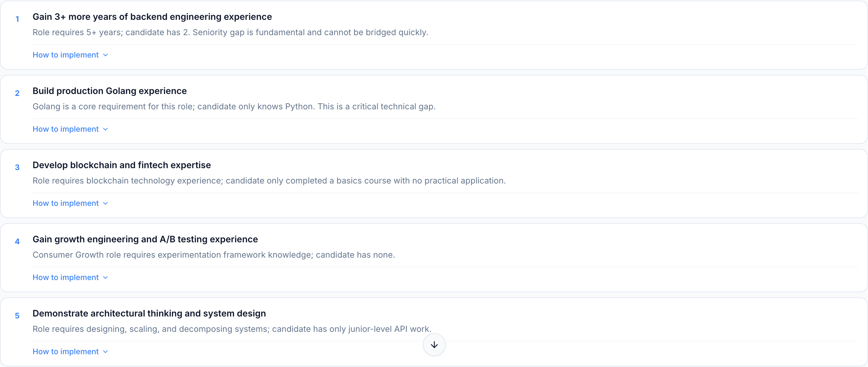Click the chevron in the blockchain and fintech card

[x=105, y=203]
